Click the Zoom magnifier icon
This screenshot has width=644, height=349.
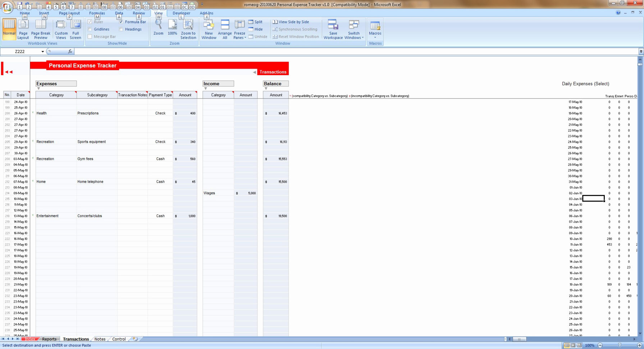pyautogui.click(x=158, y=25)
